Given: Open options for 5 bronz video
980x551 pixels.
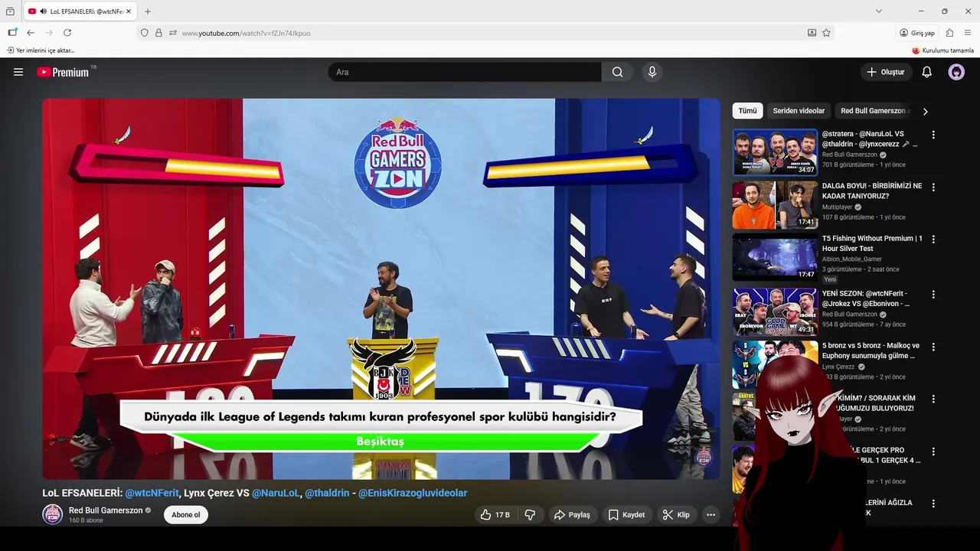Looking at the screenshot, I should [933, 347].
